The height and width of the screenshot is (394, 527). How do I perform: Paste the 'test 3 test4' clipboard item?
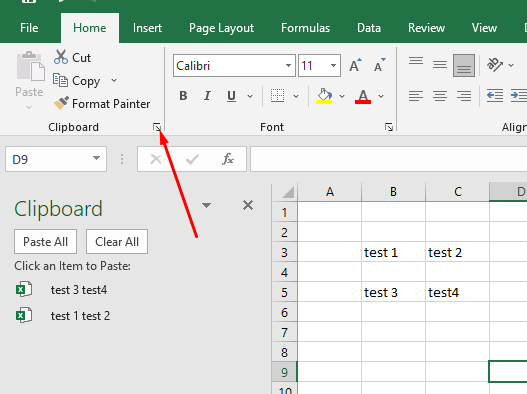[79, 290]
